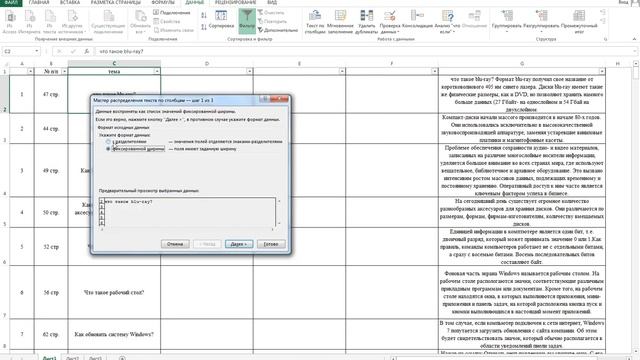Sort descending with the Z-A icon
This screenshot has width=640, height=360.
point(204,27)
